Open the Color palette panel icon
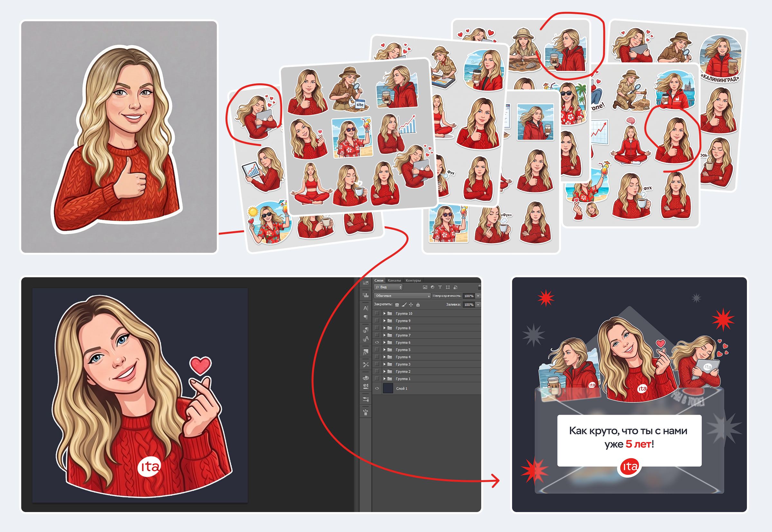Viewport: 772px width, 532px height. point(366,378)
